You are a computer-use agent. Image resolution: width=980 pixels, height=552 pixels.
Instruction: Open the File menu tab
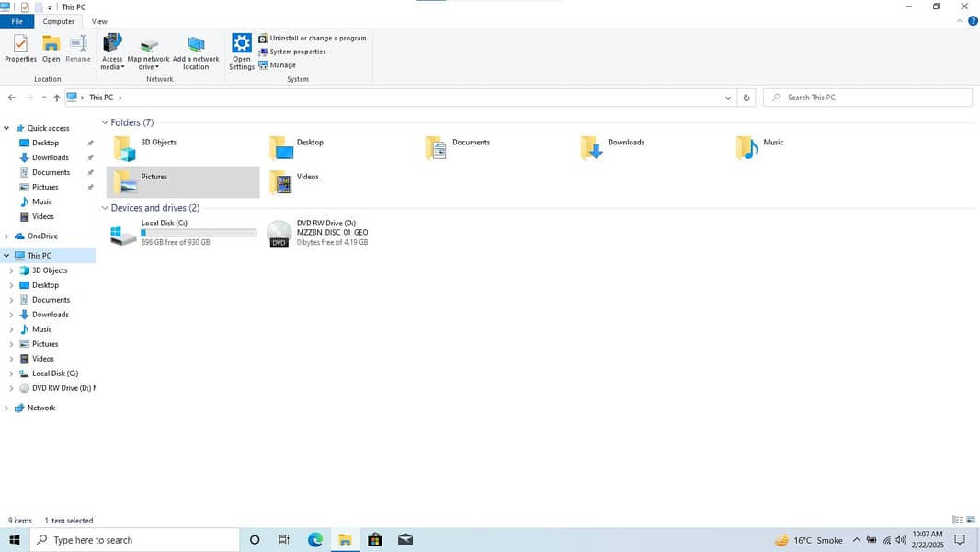coord(17,21)
